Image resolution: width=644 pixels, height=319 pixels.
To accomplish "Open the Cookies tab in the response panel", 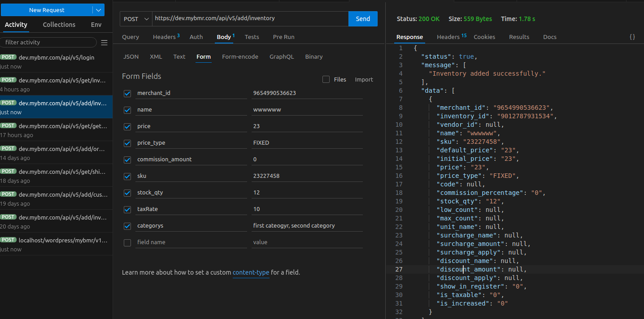I will pos(484,37).
